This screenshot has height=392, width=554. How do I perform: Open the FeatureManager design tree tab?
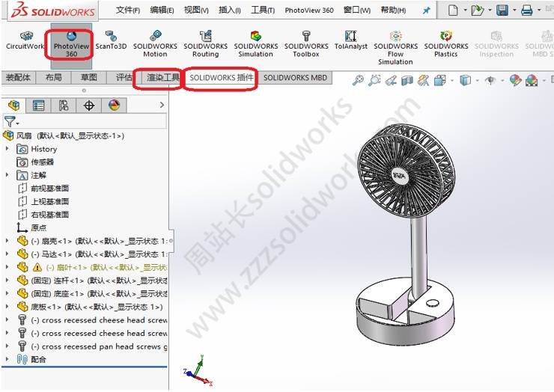tap(13, 105)
